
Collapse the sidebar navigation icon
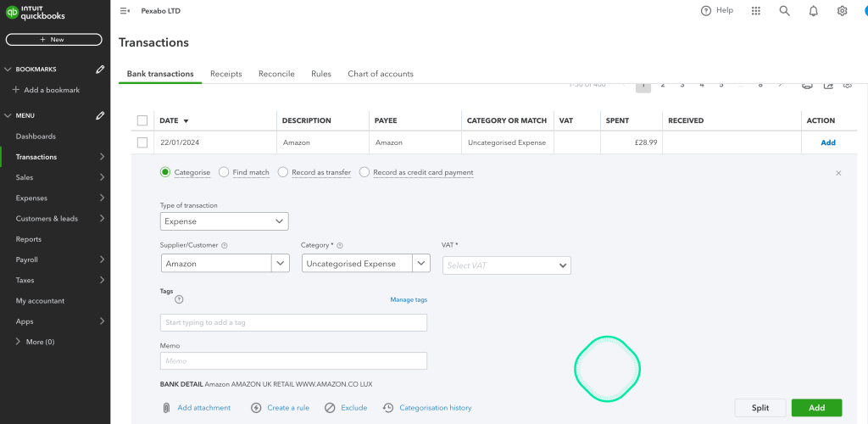(x=125, y=11)
